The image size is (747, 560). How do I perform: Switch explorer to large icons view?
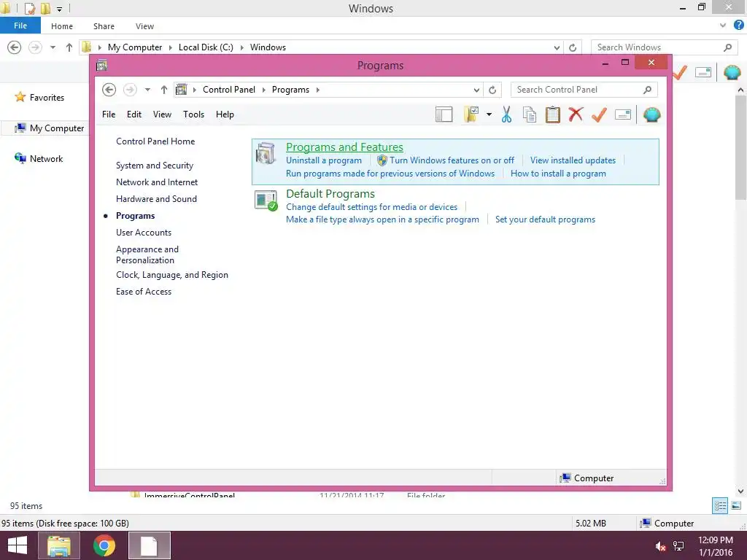click(736, 505)
